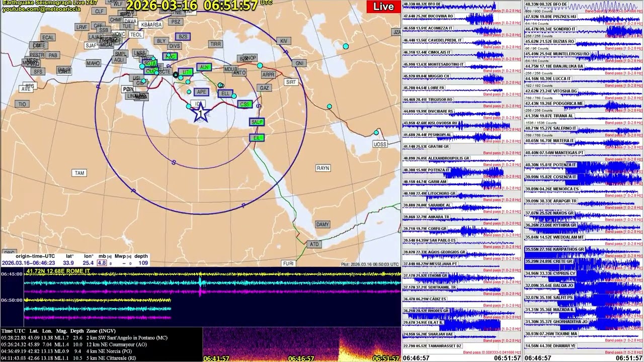This screenshot has height=362, width=644.
Task: Click the TAMANRASSET DZ seismogram trace
Action: click(461, 348)
